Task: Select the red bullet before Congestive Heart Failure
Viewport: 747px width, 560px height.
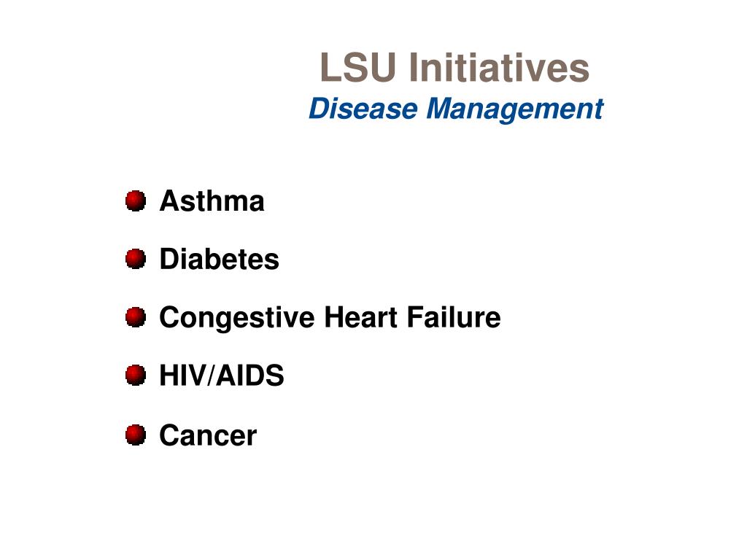Action: [136, 317]
